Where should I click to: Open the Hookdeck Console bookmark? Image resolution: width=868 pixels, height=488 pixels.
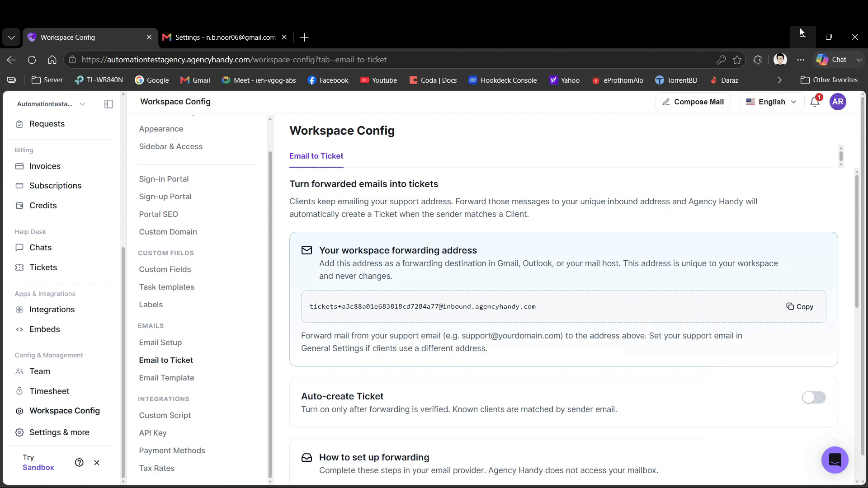point(503,80)
